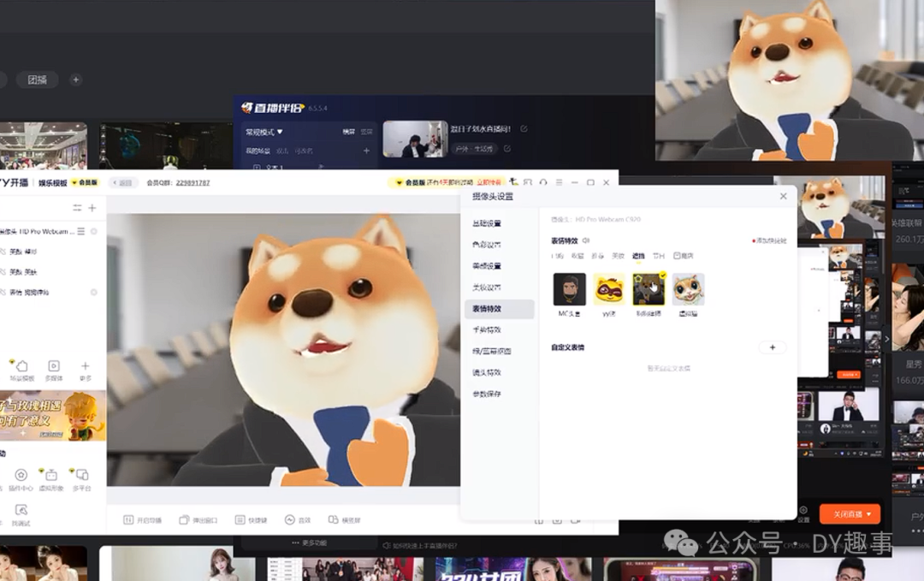Click 更多功能 in 直播伴侣 window

tap(310, 542)
